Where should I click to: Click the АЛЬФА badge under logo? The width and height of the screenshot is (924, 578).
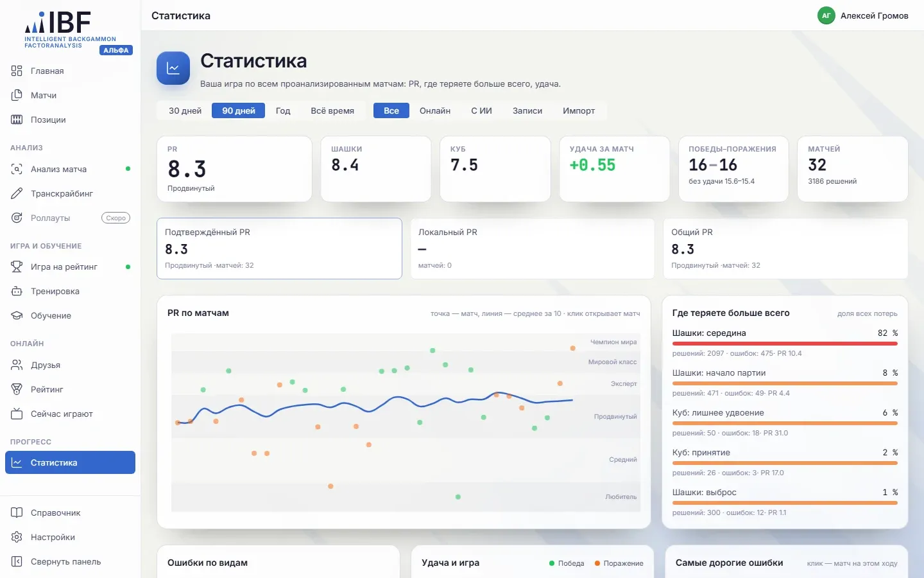coord(116,50)
